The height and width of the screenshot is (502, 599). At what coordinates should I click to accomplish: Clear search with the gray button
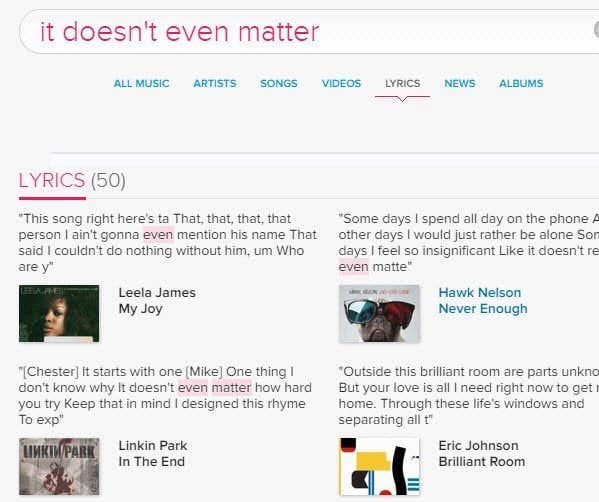596,30
